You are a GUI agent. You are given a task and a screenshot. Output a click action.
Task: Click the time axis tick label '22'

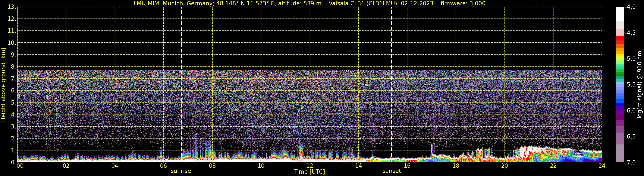[553, 166]
